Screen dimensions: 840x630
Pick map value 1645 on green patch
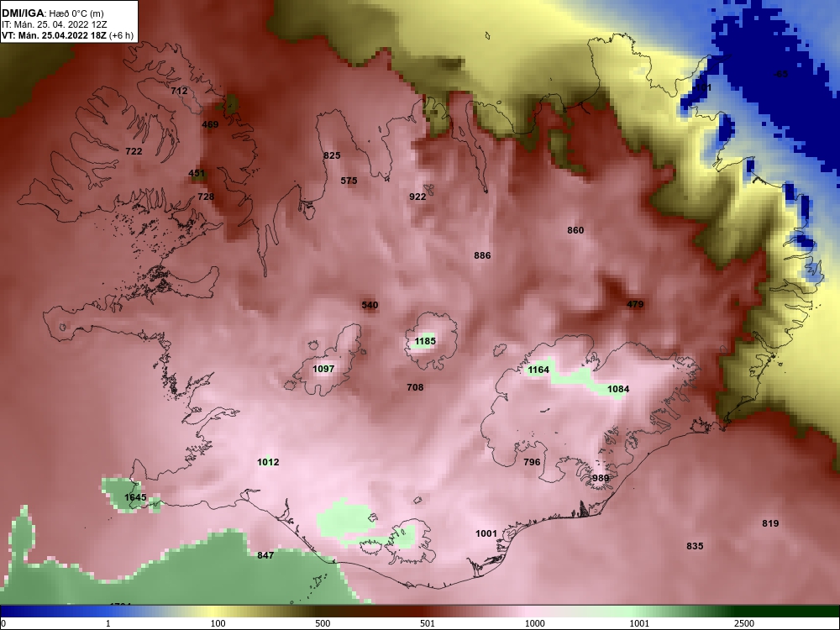[x=135, y=497]
